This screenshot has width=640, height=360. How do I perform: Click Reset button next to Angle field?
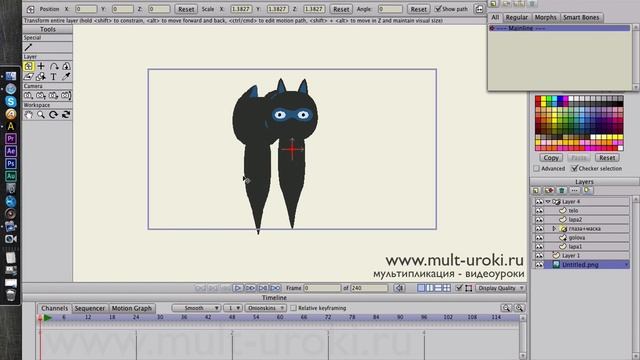[418, 9]
